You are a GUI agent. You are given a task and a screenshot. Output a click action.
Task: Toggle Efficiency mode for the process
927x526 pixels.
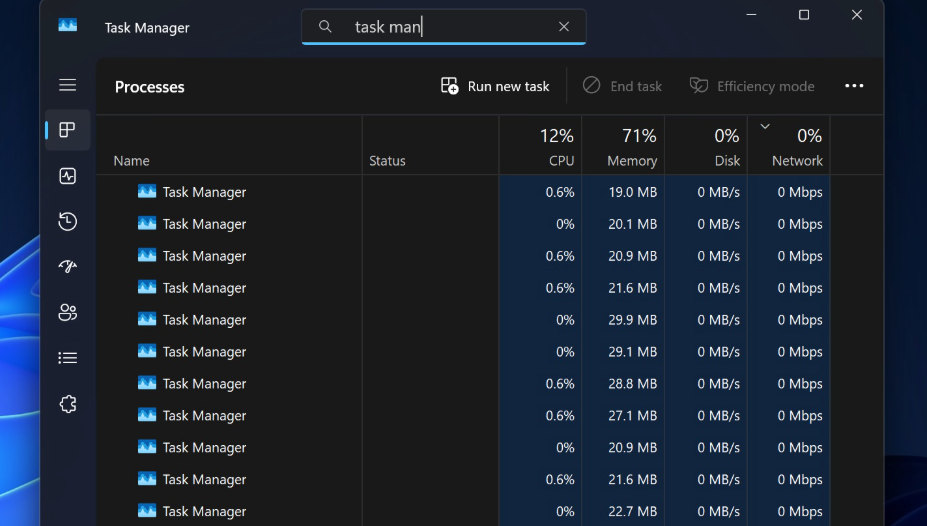[752, 86]
